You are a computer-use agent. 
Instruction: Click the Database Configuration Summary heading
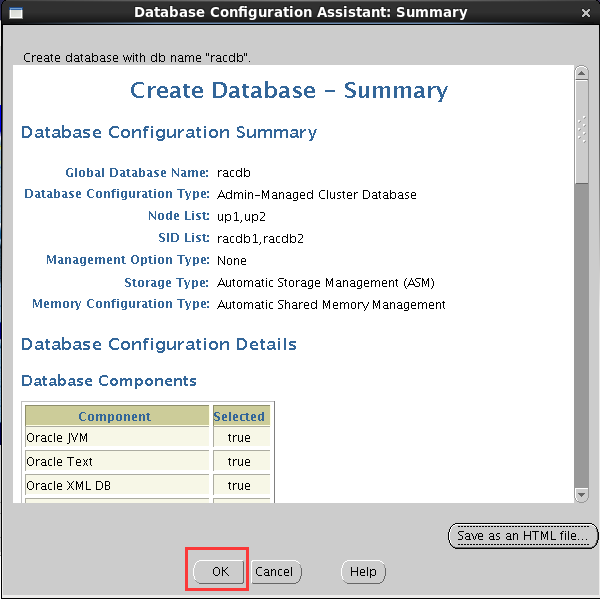tap(169, 133)
